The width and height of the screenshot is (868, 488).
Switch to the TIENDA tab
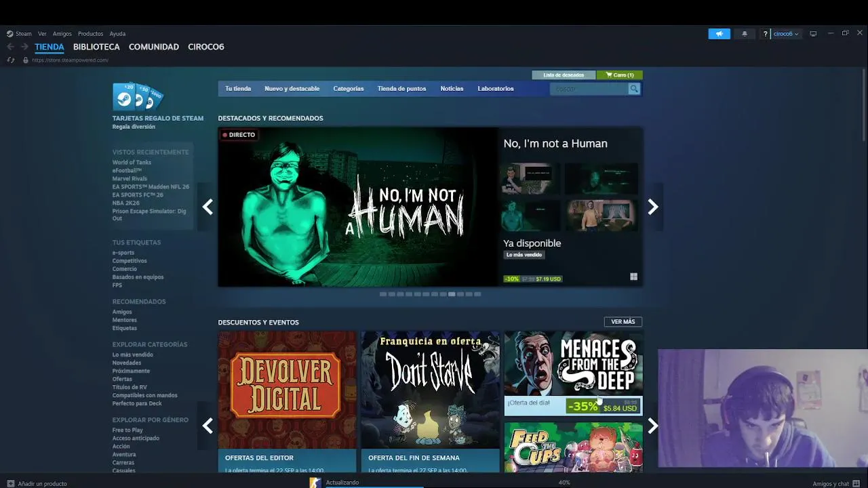pyautogui.click(x=50, y=47)
